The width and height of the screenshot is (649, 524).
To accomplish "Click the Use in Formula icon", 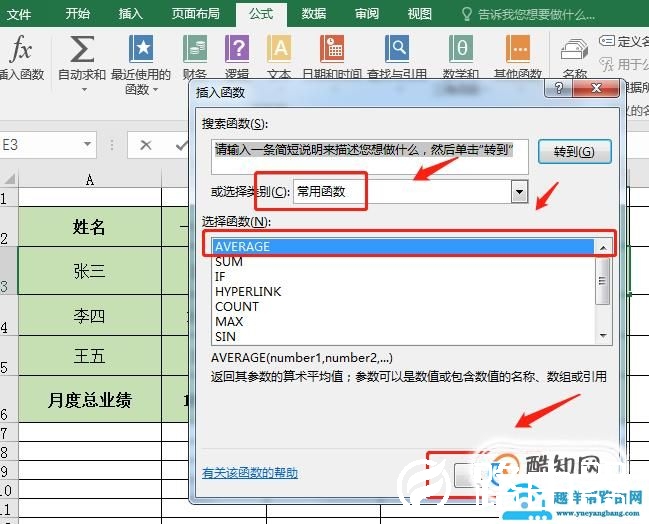I will 607,64.
